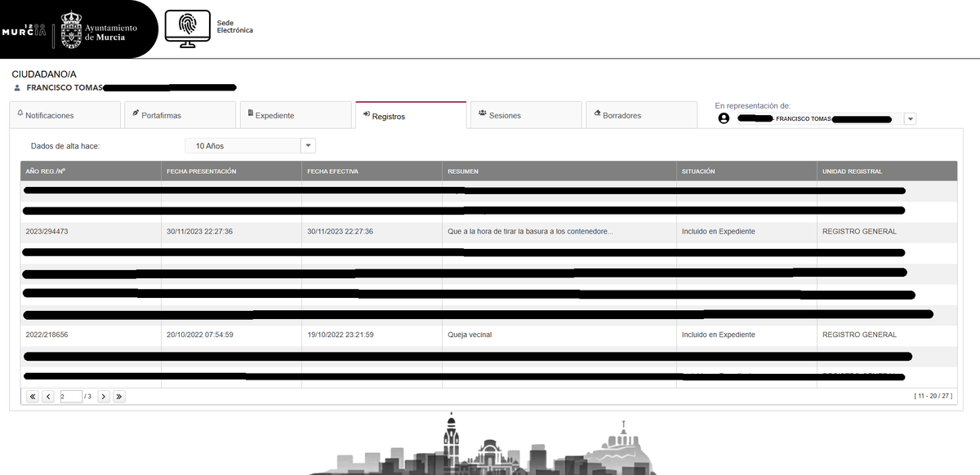Open the 10 Años period combo box
The width and height of the screenshot is (980, 475).
[250, 145]
